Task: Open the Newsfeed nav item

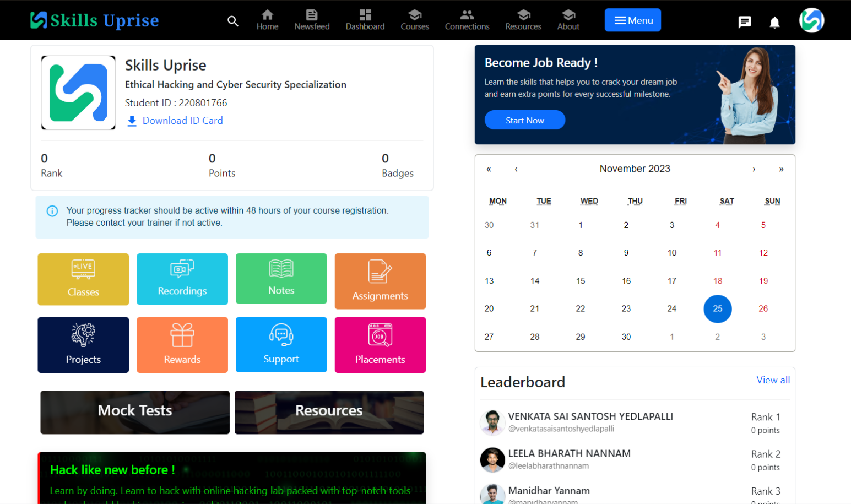Action: tap(312, 20)
